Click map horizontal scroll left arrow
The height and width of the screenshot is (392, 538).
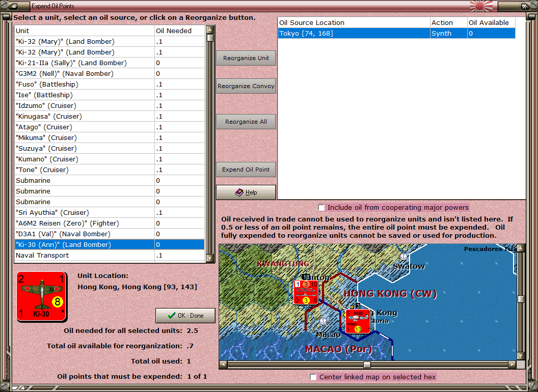[223, 364]
